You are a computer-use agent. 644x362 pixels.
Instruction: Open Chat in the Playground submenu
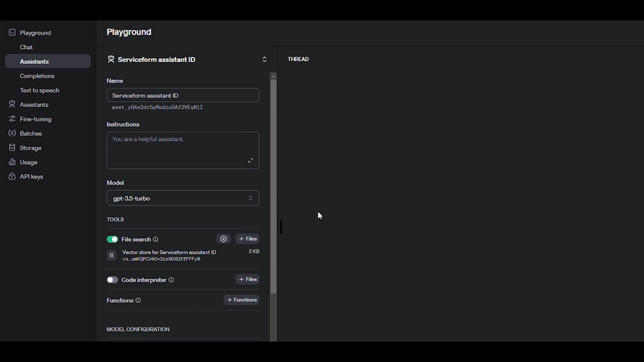pyautogui.click(x=26, y=48)
